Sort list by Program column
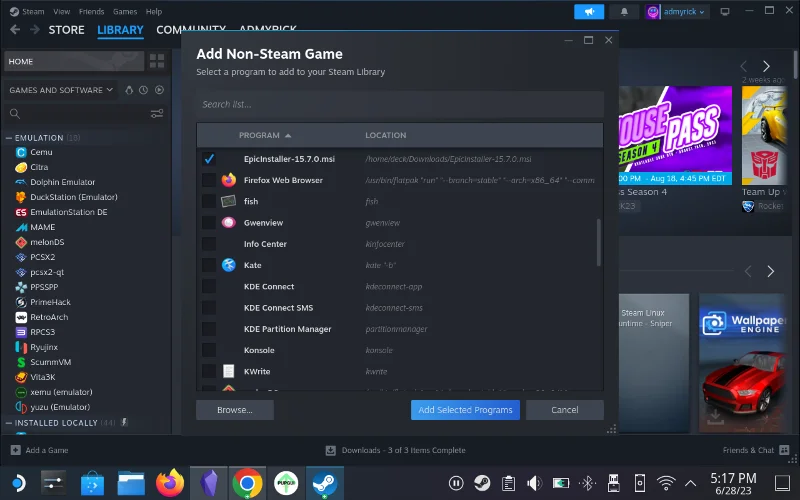800x500 pixels. (x=264, y=135)
